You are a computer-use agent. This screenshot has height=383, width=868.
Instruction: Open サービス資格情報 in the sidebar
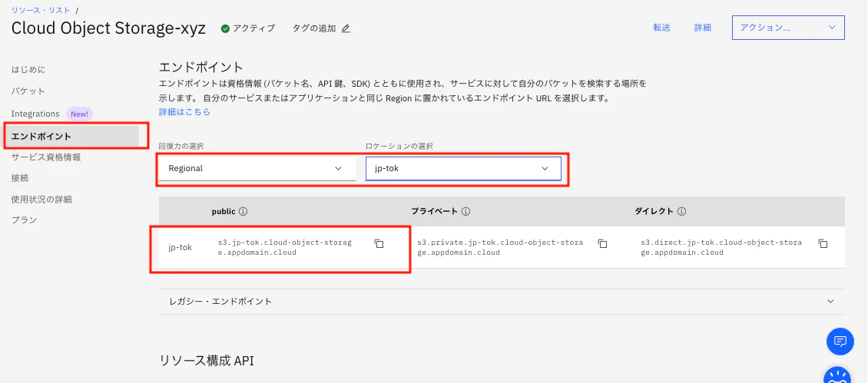tap(46, 157)
